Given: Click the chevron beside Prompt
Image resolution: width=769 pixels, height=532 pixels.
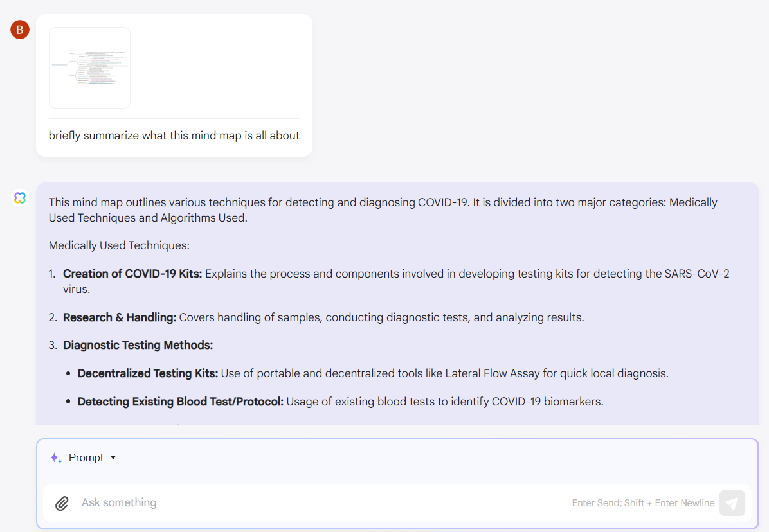Looking at the screenshot, I should point(113,457).
